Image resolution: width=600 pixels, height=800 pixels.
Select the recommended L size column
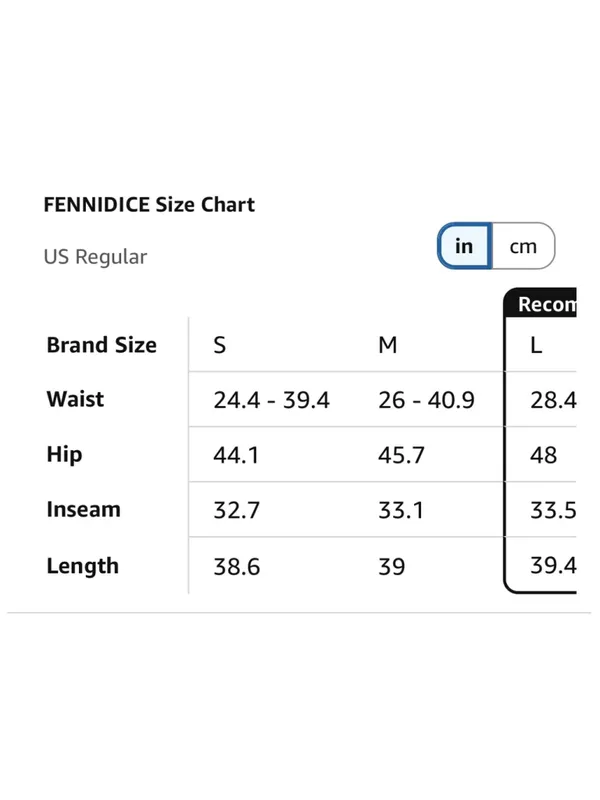click(536, 345)
